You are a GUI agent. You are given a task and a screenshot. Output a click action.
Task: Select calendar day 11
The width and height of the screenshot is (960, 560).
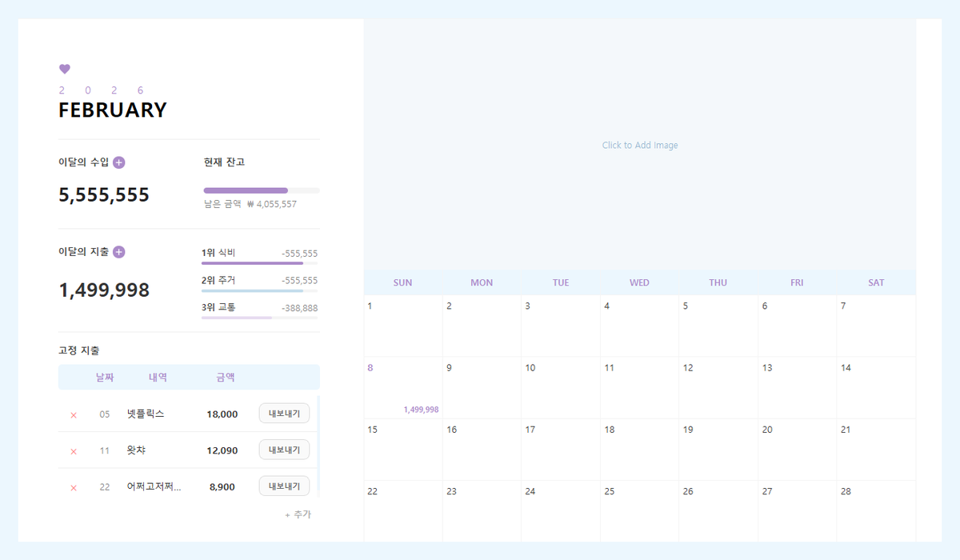click(x=639, y=387)
